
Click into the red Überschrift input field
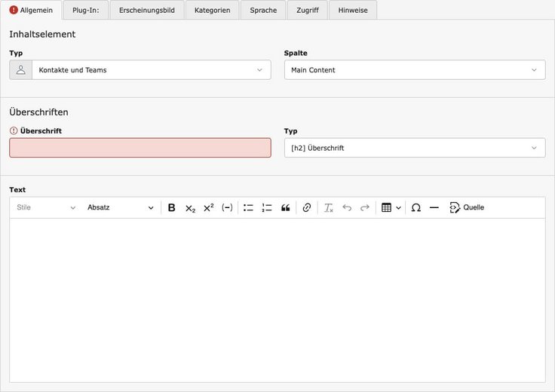point(140,148)
